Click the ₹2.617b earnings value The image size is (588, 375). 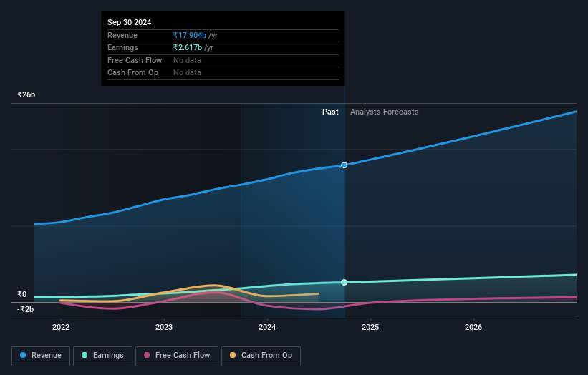188,47
